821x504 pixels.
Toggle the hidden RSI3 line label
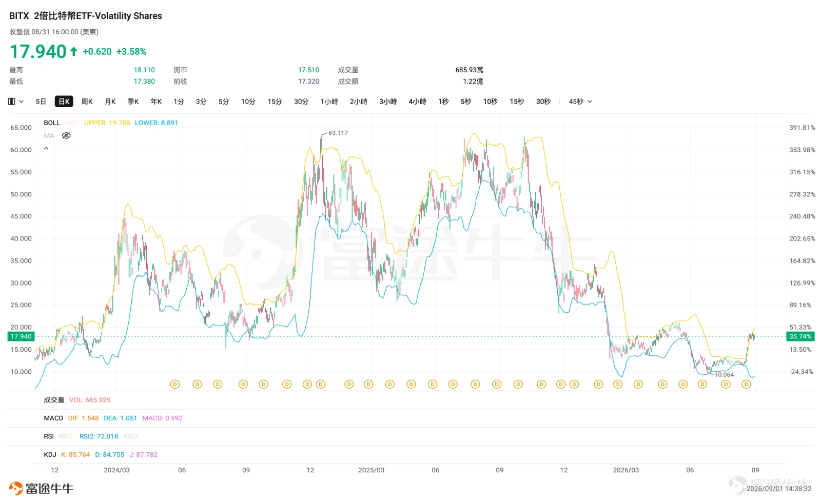[x=131, y=436]
